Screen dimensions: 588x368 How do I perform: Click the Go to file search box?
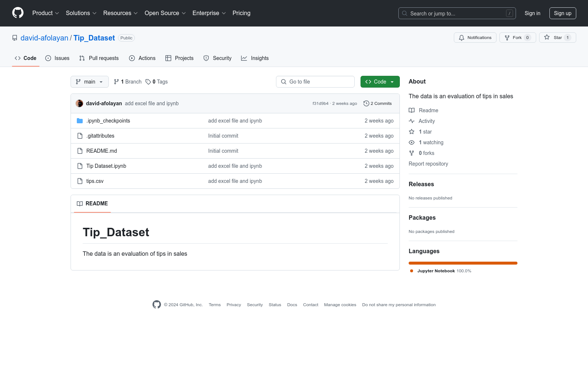[x=315, y=82]
